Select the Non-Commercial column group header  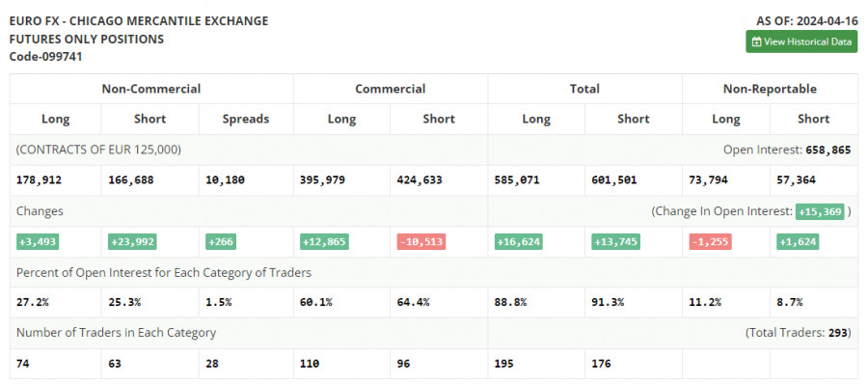[151, 89]
